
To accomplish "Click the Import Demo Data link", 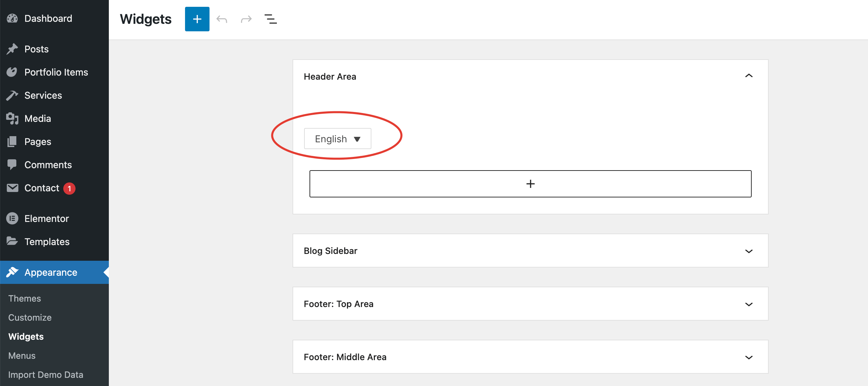I will pyautogui.click(x=46, y=375).
